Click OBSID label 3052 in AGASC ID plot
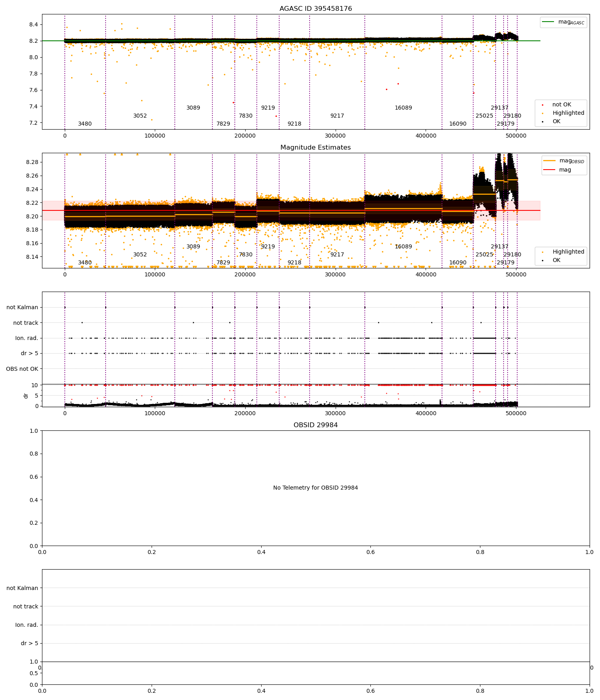This screenshot has height=700, width=600. pyautogui.click(x=140, y=116)
